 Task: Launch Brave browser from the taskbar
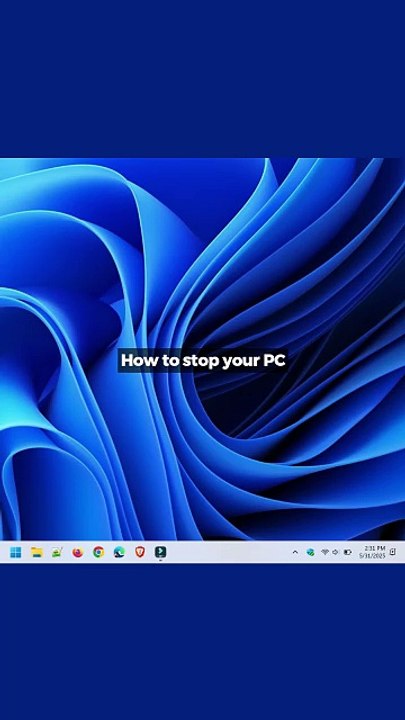click(x=140, y=552)
